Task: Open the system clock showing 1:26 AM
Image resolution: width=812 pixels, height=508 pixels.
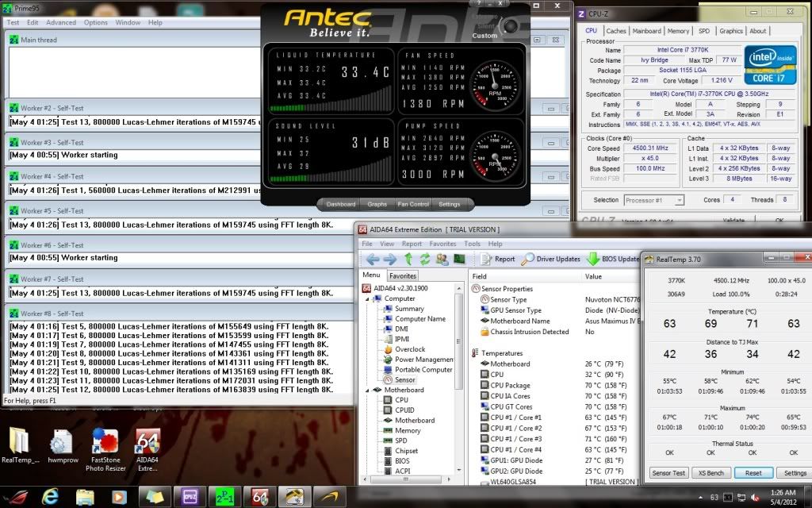Action: 783,497
